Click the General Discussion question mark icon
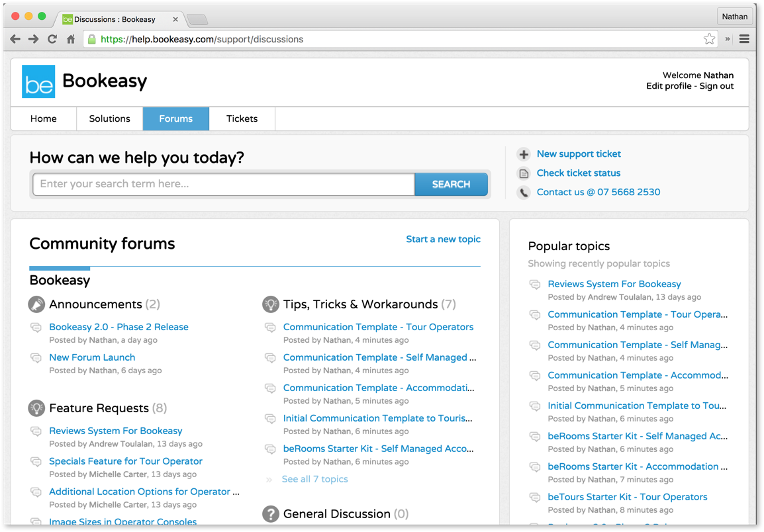This screenshot has width=764, height=532. (270, 514)
